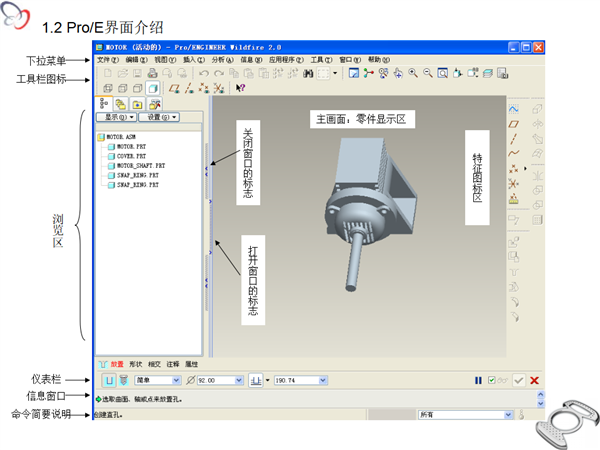
Task: Click the layers icon in top toolbar
Action: pos(488,73)
